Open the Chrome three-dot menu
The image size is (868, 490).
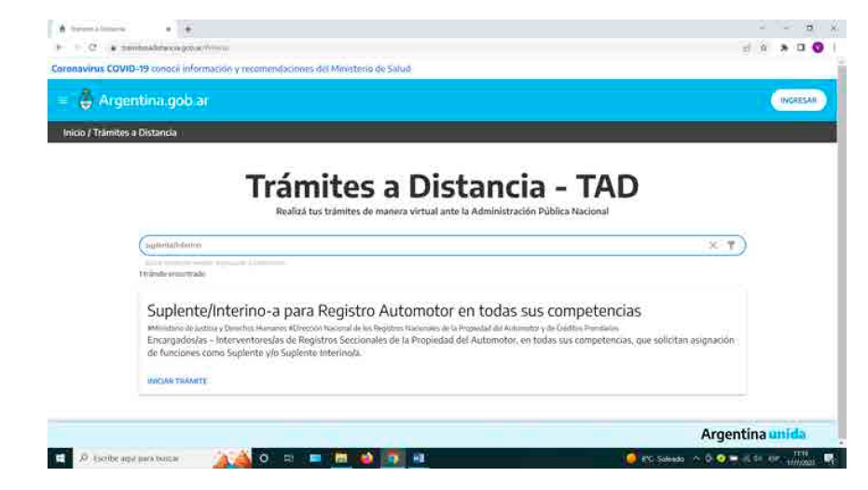tap(834, 48)
